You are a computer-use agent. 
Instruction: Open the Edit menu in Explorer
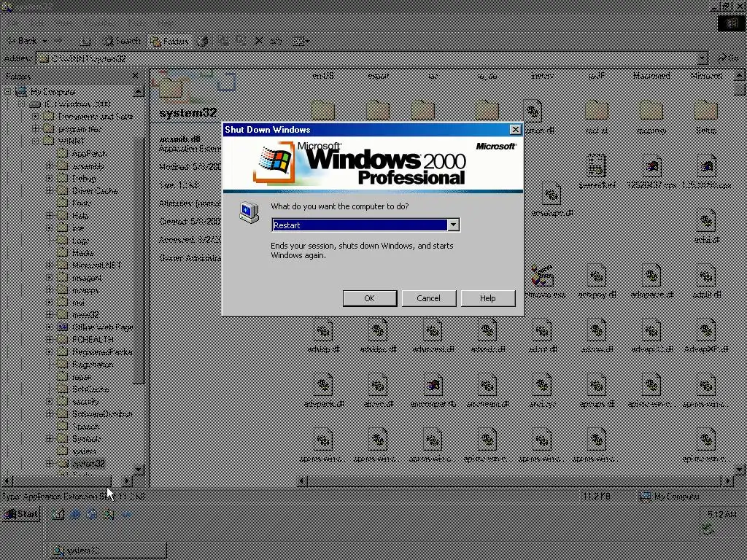click(x=37, y=23)
